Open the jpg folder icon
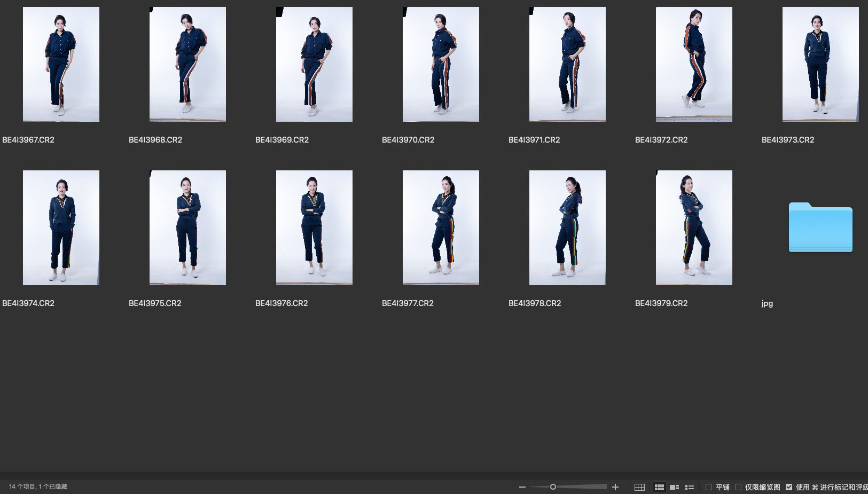The width and height of the screenshot is (868, 494). point(820,228)
